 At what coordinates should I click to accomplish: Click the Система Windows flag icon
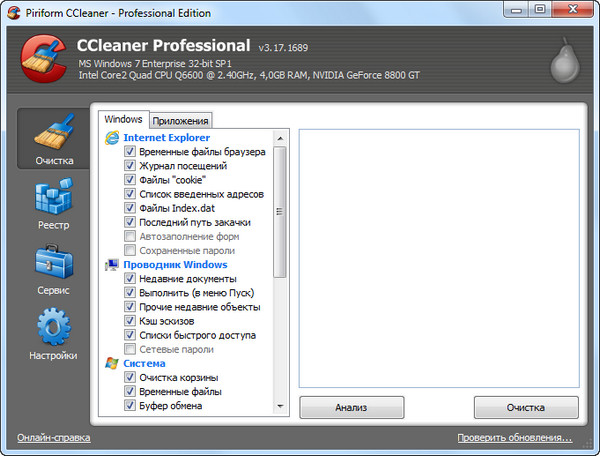click(112, 363)
